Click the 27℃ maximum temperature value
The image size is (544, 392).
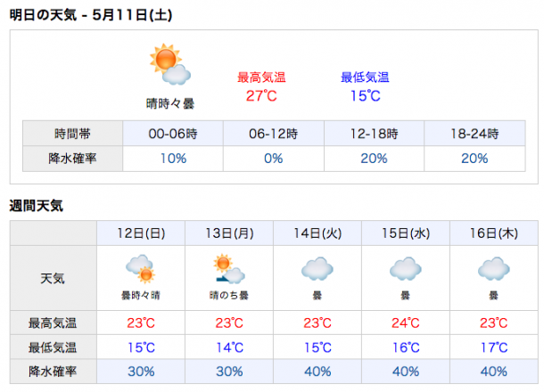pos(261,96)
